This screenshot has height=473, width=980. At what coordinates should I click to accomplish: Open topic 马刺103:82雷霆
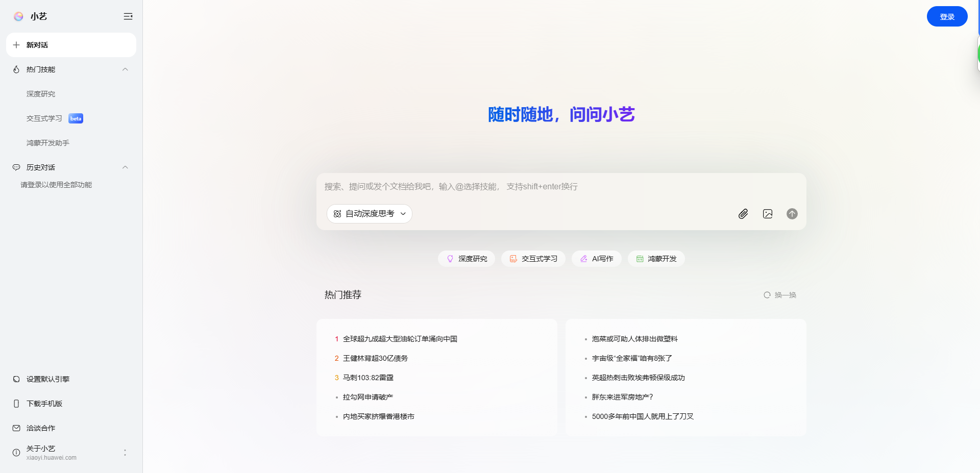coord(368,378)
